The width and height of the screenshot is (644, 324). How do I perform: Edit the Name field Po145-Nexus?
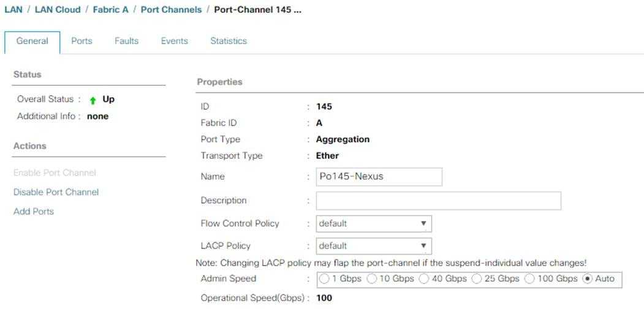pyautogui.click(x=379, y=176)
